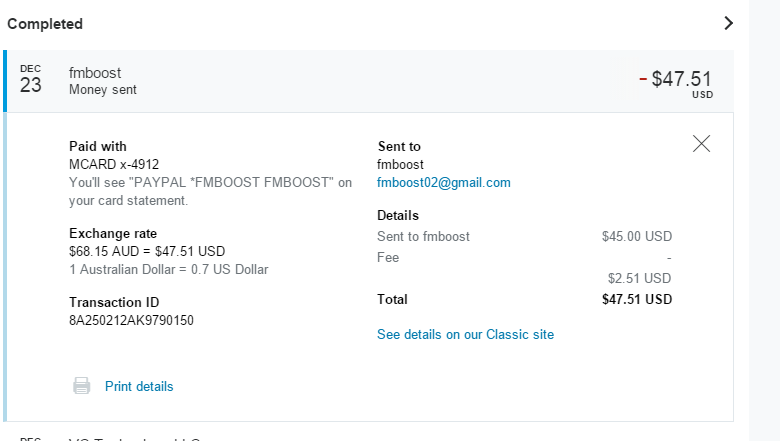Expand the Completed section chevron arrow
The height and width of the screenshot is (441, 780).
point(728,23)
